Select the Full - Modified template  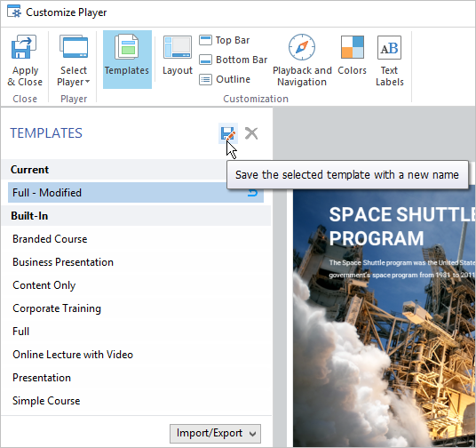[x=136, y=193]
